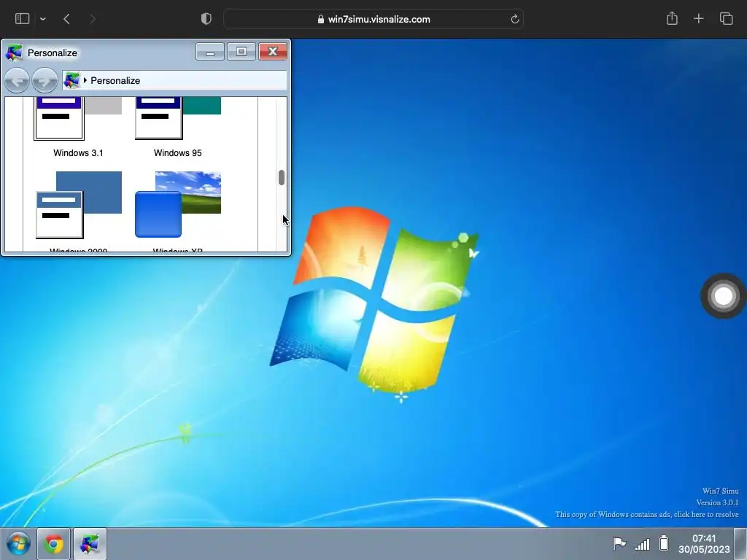This screenshot has height=560, width=747.
Task: Open Chrome from the taskbar
Action: [x=53, y=543]
